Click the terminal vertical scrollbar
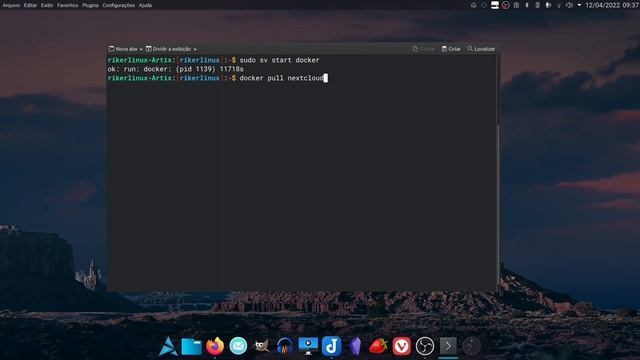The height and width of the screenshot is (360, 640). [x=498, y=173]
